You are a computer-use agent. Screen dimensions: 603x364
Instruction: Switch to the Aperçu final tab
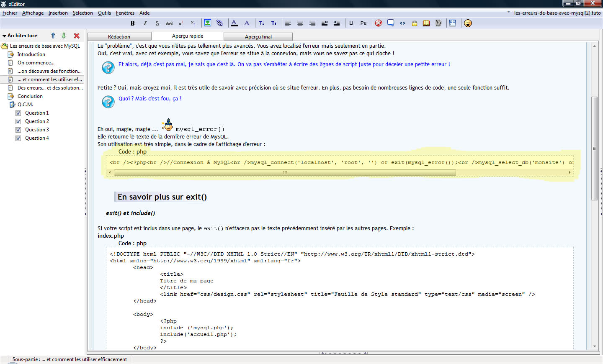coord(258,37)
